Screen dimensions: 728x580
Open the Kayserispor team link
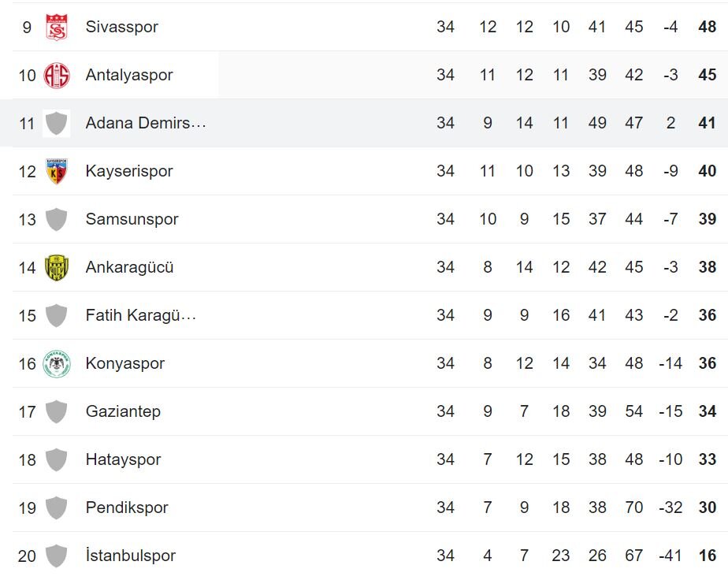pyautogui.click(x=129, y=172)
